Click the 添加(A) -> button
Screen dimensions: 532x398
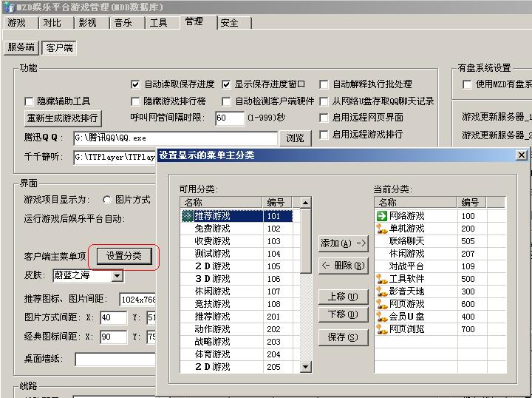coord(344,243)
